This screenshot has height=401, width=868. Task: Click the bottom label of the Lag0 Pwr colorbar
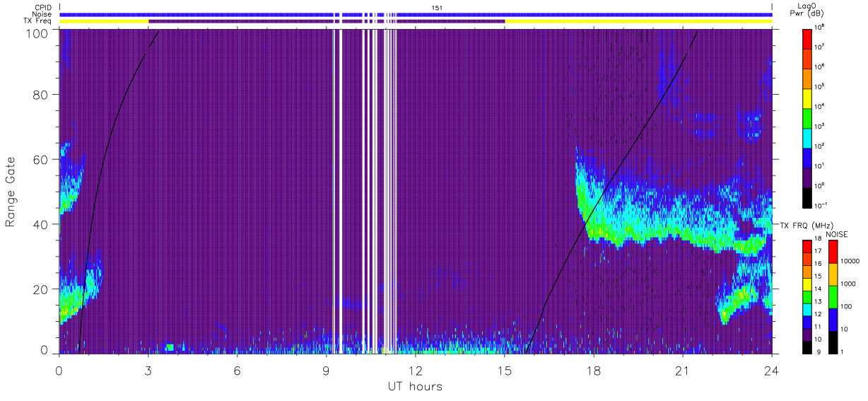click(822, 207)
